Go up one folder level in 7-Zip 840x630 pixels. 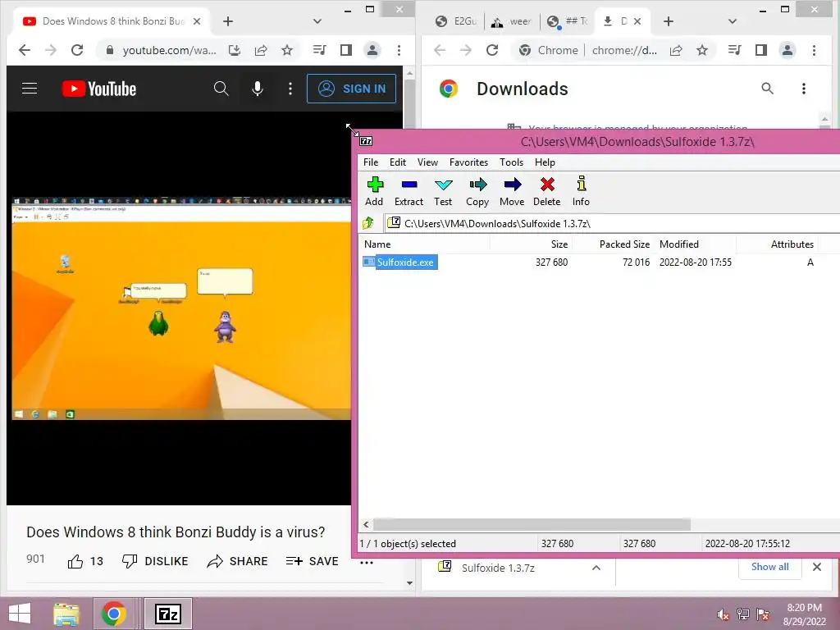(368, 223)
